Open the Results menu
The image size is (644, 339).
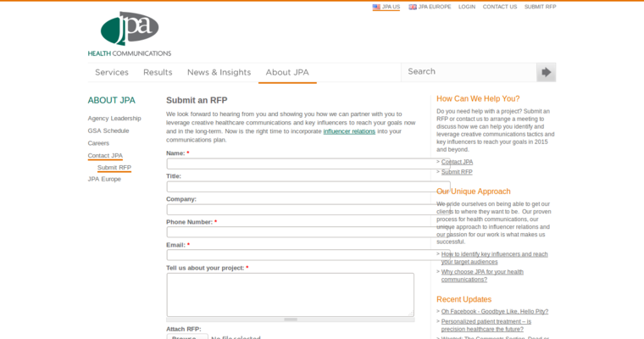coord(158,72)
